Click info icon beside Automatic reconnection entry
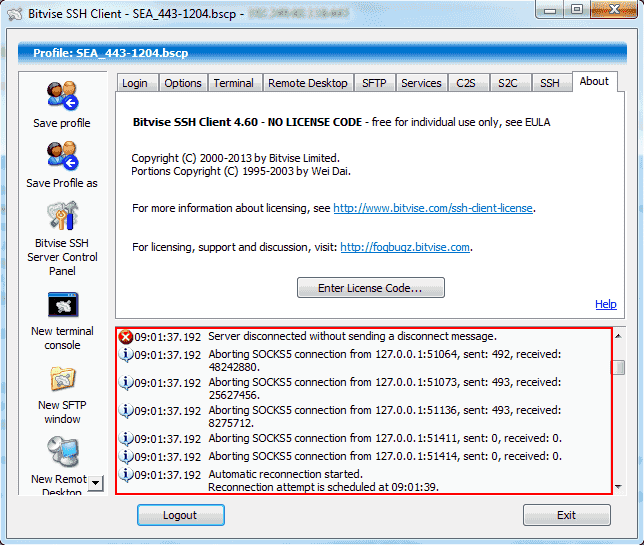Image resolution: width=644 pixels, height=545 pixels. pyautogui.click(x=126, y=474)
